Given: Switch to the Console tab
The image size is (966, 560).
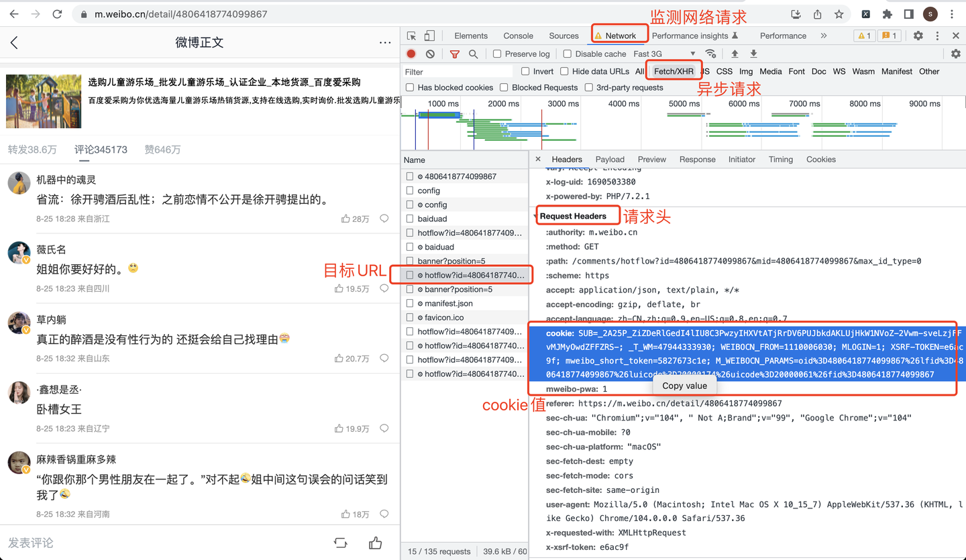Looking at the screenshot, I should tap(518, 36).
